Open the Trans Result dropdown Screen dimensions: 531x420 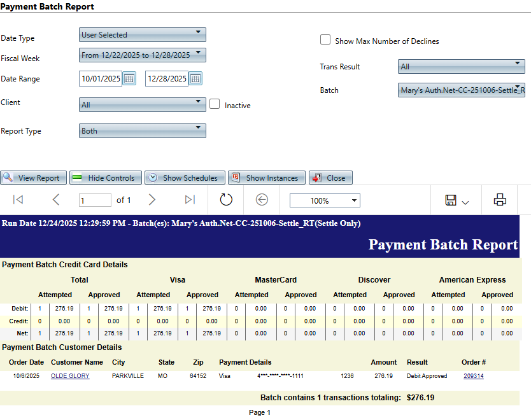461,66
